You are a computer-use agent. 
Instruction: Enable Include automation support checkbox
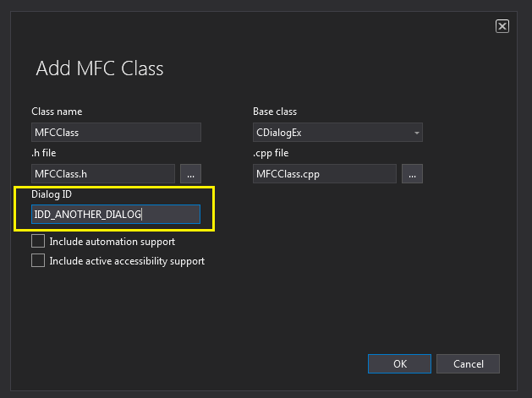(x=38, y=241)
